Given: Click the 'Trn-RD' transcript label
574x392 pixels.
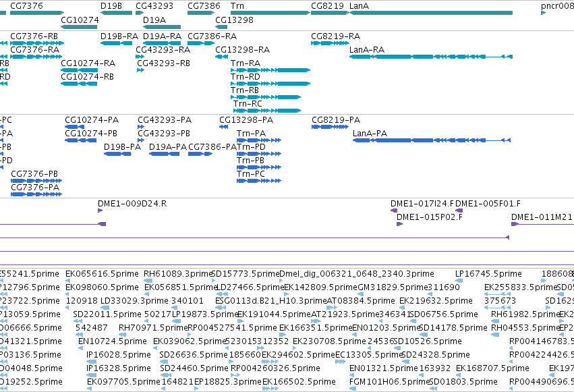Looking at the screenshot, I should coord(246,77).
